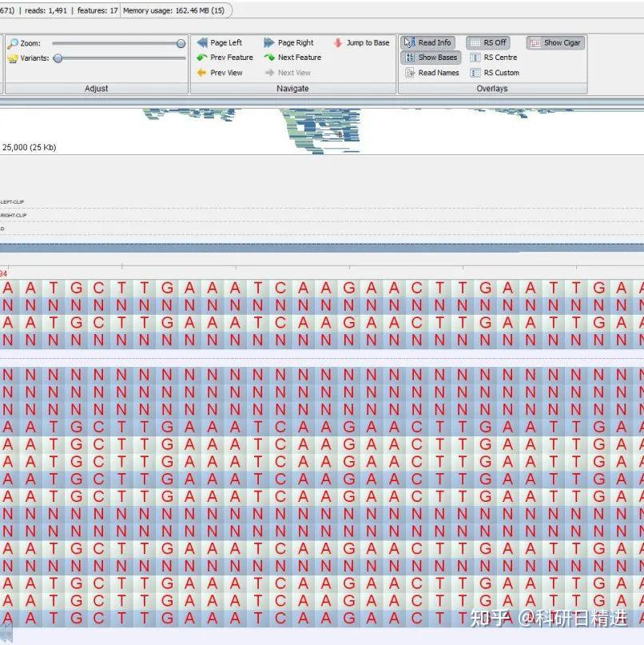Click the LEFT-CLIP track label

coord(12,202)
